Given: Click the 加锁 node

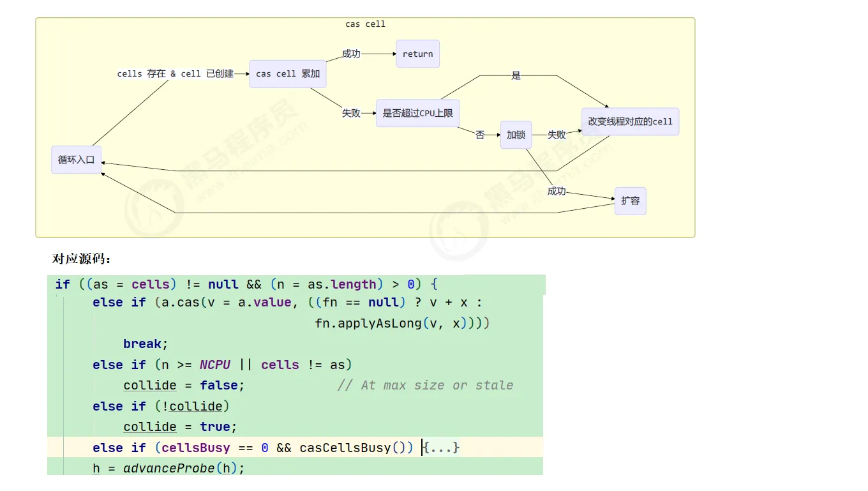Looking at the screenshot, I should click(x=516, y=135).
